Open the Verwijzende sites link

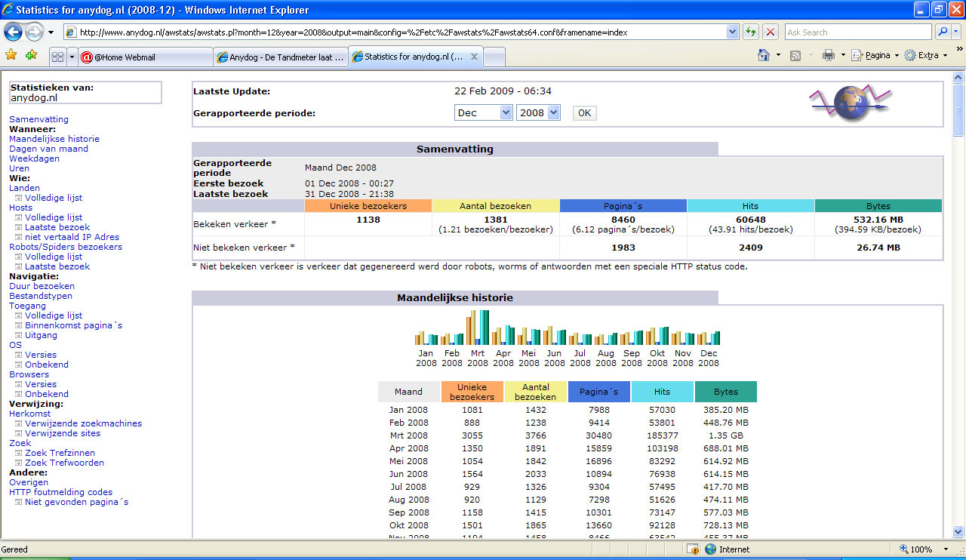point(63,433)
